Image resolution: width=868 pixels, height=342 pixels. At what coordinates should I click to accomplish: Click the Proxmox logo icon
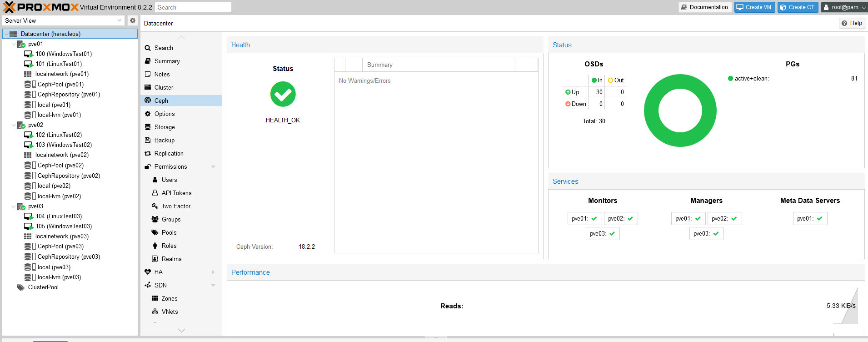point(9,7)
